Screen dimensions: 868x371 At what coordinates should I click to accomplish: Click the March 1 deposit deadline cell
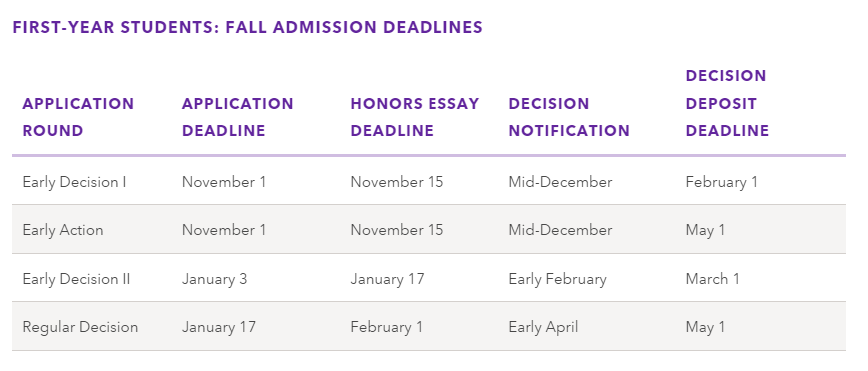tap(712, 278)
